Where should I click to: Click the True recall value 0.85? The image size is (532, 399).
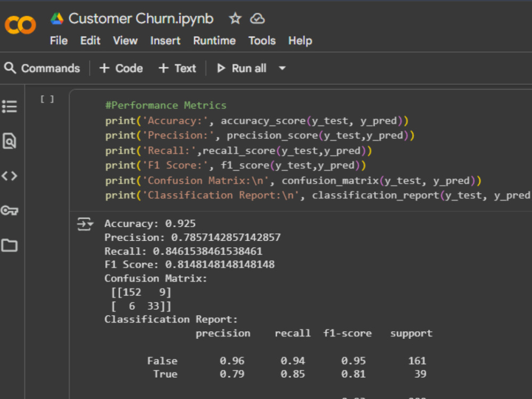pos(293,374)
